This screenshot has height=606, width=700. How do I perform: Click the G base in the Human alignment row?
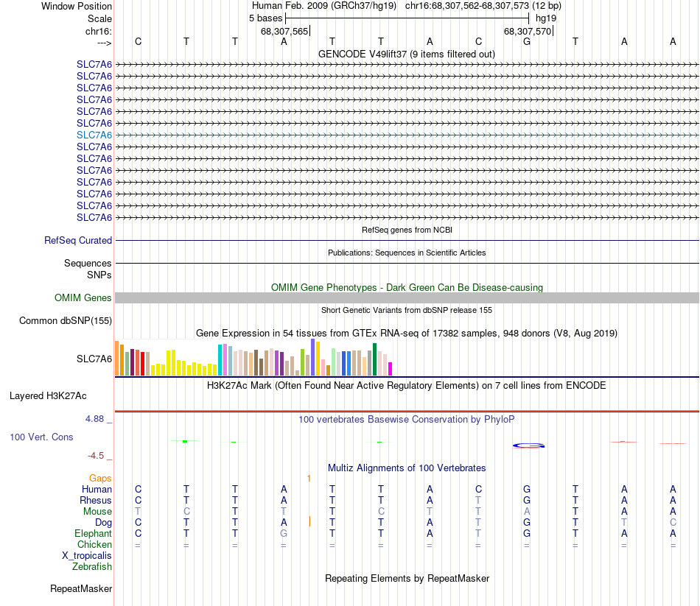coord(527,490)
